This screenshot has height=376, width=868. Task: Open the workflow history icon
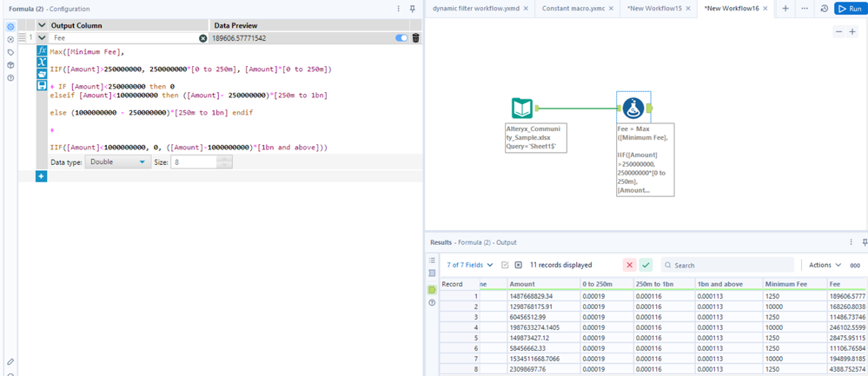pyautogui.click(x=824, y=8)
